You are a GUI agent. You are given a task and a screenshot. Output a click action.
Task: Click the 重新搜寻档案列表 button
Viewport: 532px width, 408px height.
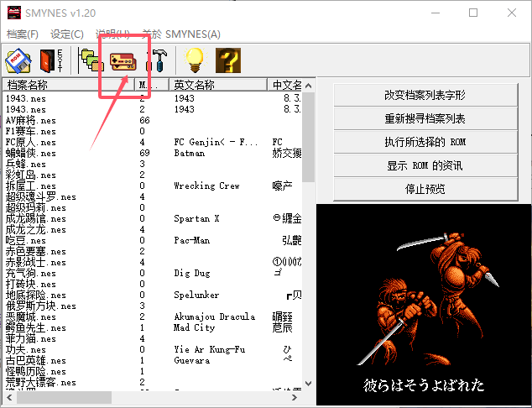click(424, 119)
